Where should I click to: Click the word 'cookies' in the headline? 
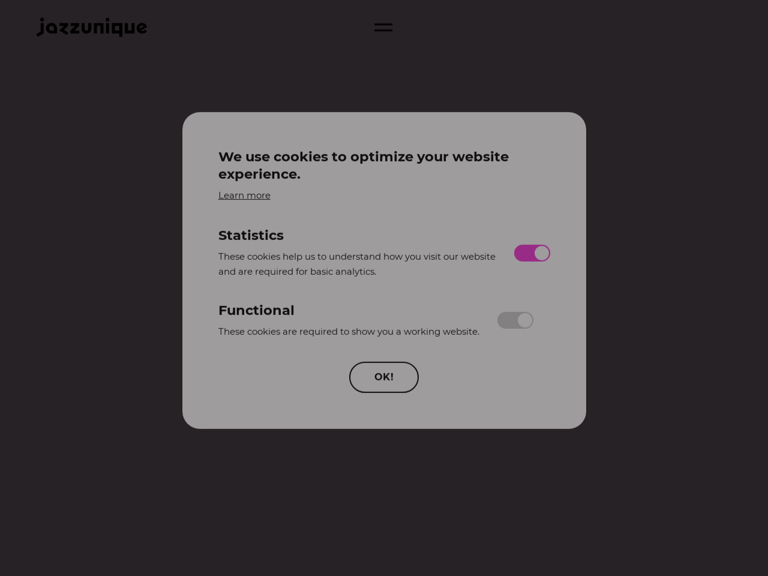point(300,157)
